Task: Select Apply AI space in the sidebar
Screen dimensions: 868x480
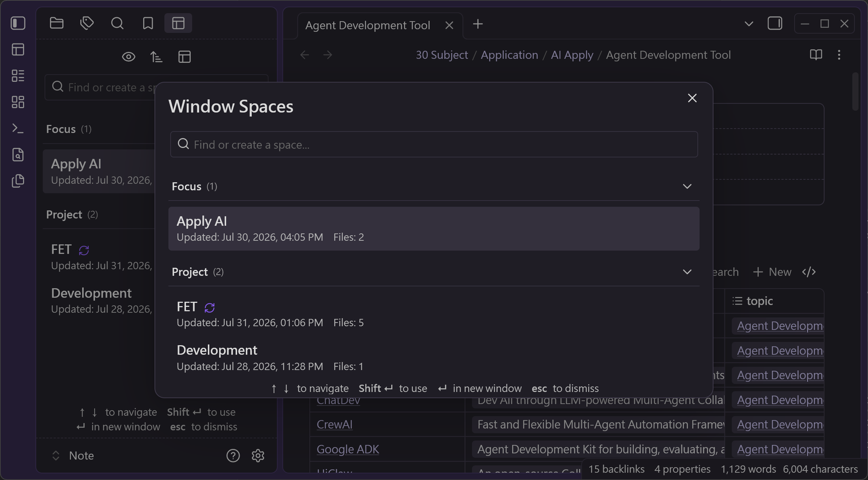Action: (99, 171)
